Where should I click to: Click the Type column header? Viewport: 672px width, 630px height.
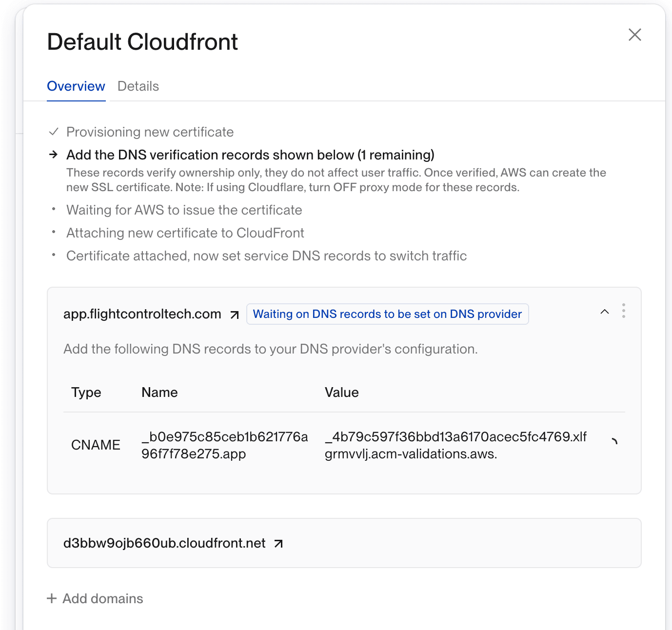[x=86, y=393]
